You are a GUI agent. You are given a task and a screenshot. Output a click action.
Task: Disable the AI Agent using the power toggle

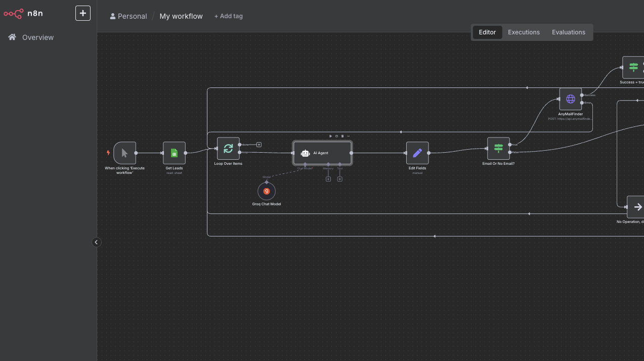click(336, 136)
